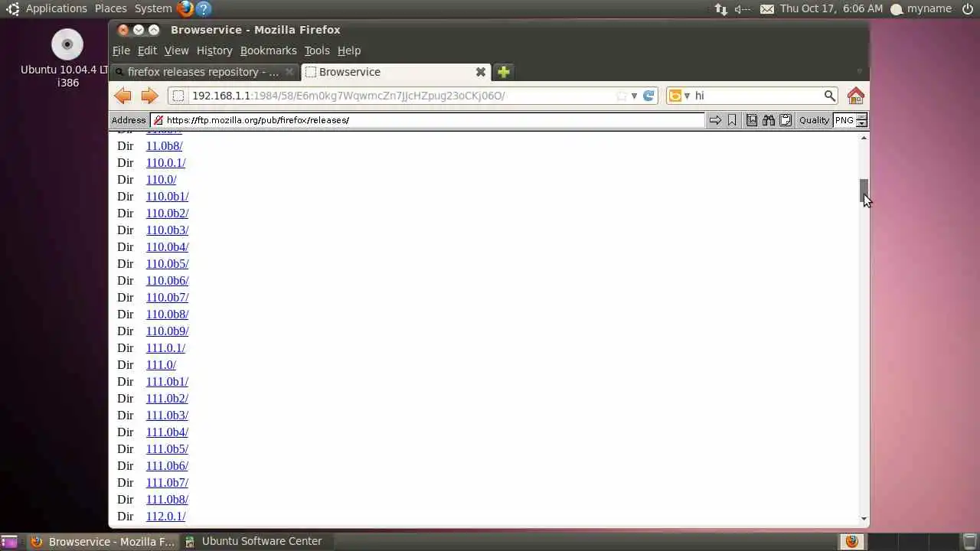980x551 pixels.
Task: Click the Quality PNG value field
Action: [x=844, y=120]
